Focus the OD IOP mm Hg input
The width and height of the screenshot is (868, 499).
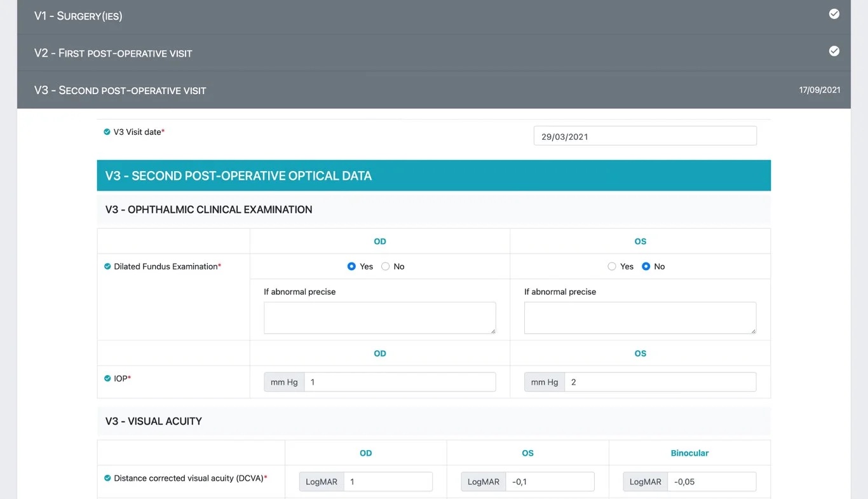coord(399,382)
